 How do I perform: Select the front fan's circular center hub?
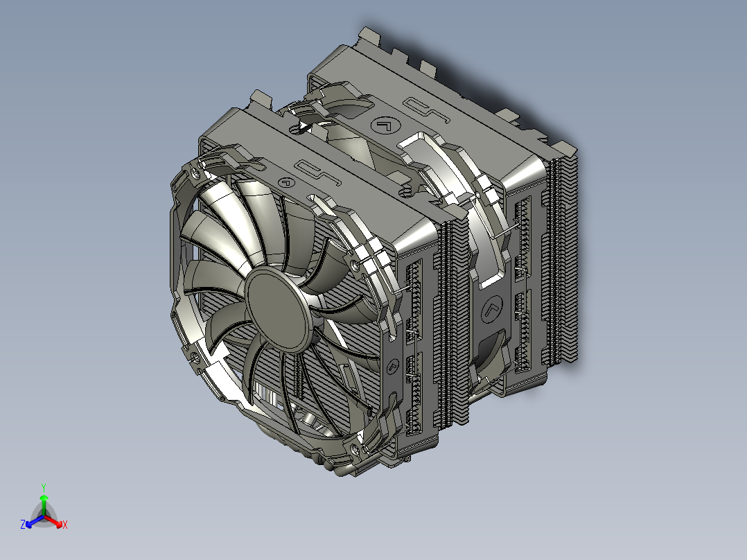click(280, 309)
